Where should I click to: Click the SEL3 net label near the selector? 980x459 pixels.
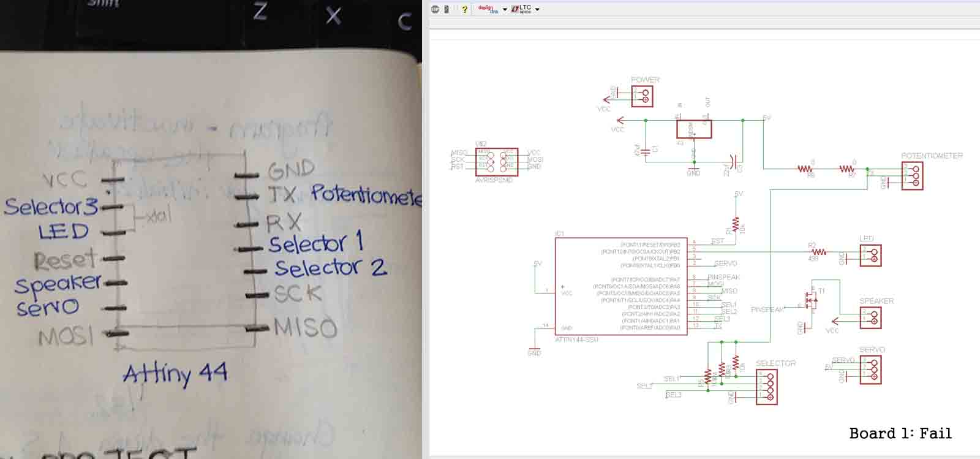tap(674, 395)
